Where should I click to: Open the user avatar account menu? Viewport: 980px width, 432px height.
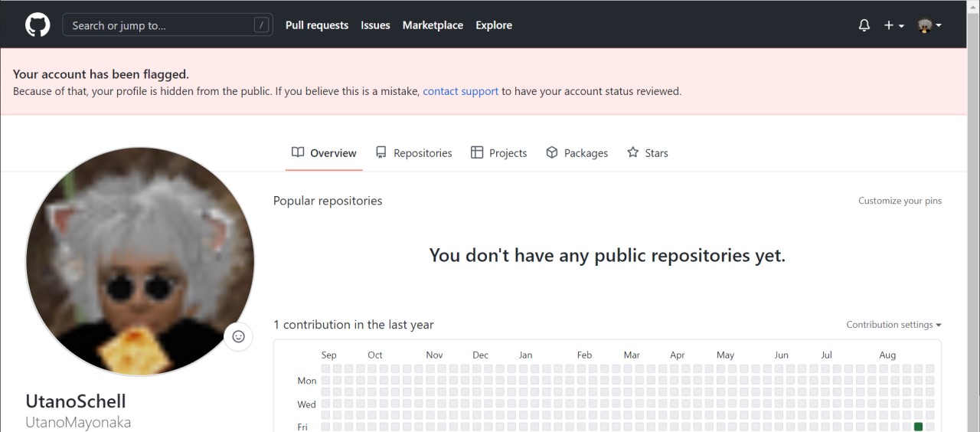pyautogui.click(x=929, y=25)
